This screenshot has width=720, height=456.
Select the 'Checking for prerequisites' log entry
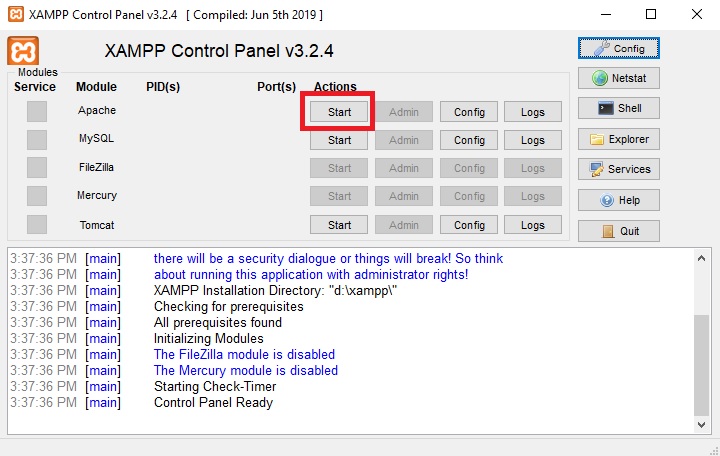(229, 306)
